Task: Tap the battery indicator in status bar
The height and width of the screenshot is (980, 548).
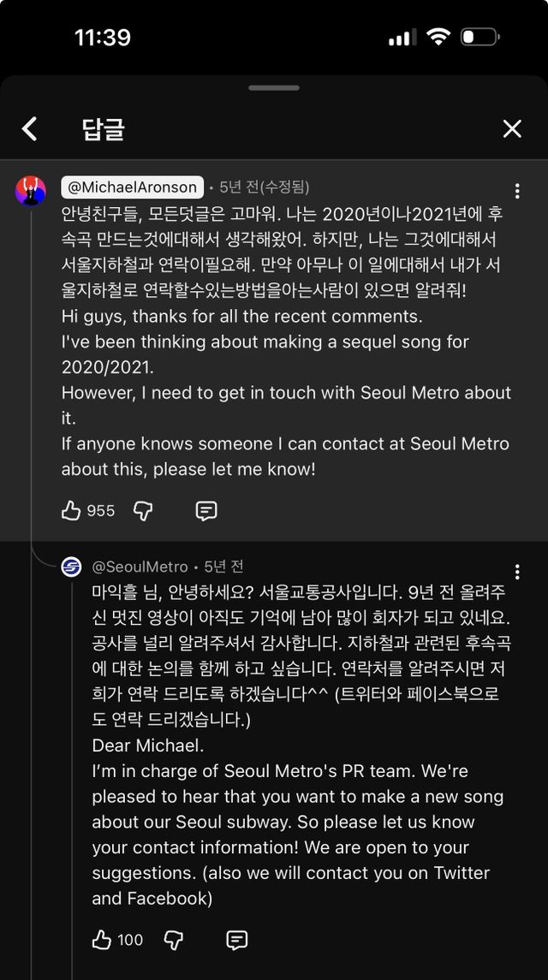Action: pyautogui.click(x=479, y=38)
